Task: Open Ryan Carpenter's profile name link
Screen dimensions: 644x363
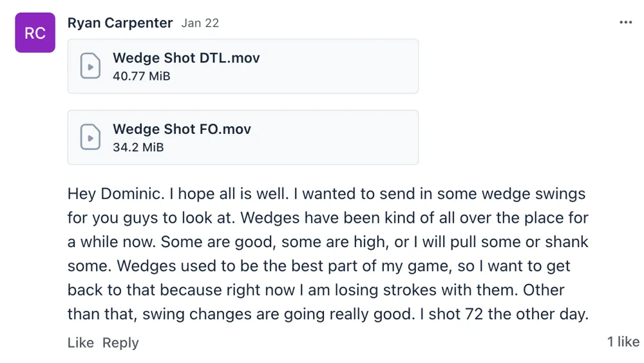Action: point(120,23)
